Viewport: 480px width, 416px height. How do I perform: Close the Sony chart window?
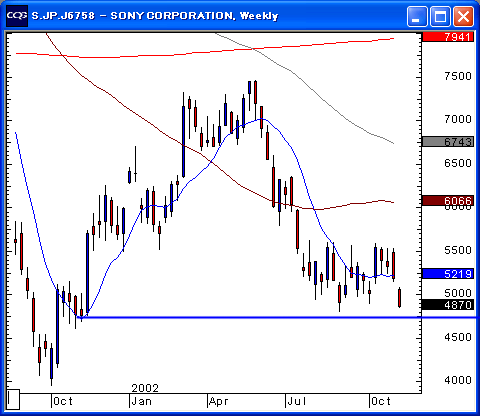click(x=463, y=16)
